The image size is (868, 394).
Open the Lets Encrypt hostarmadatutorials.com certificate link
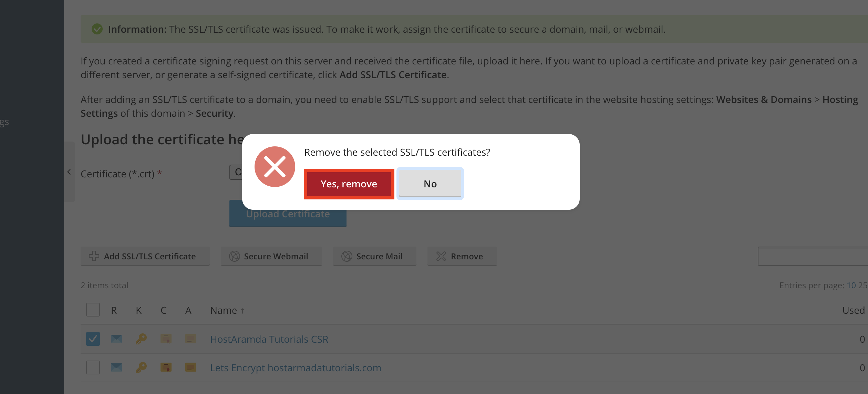(295, 367)
